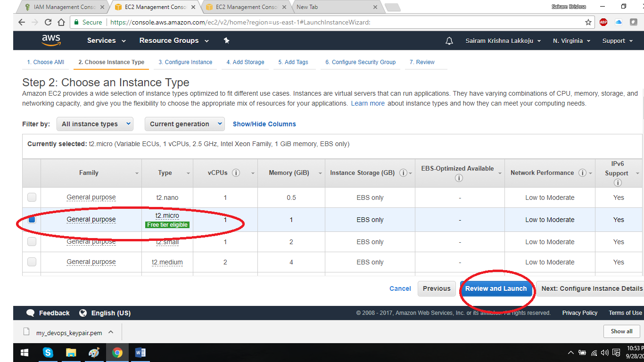This screenshot has height=362, width=644.
Task: Toggle the t2.micro instance checkbox
Action: [32, 220]
